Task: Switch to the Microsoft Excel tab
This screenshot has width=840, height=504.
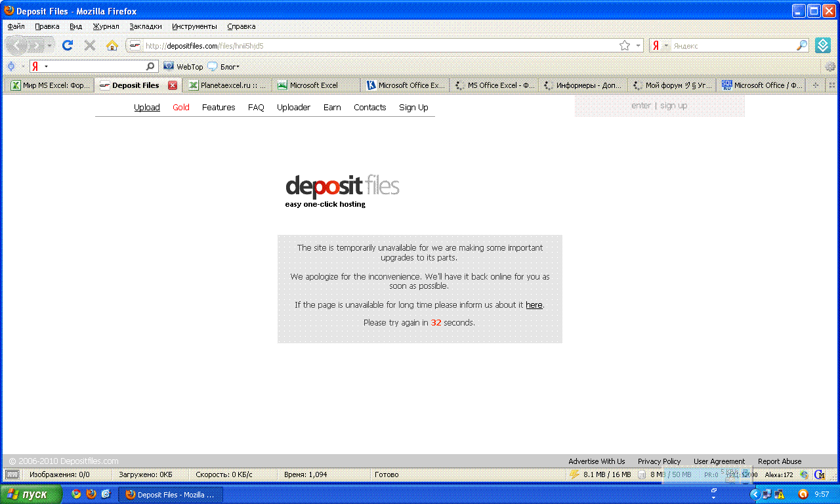Action: point(316,85)
